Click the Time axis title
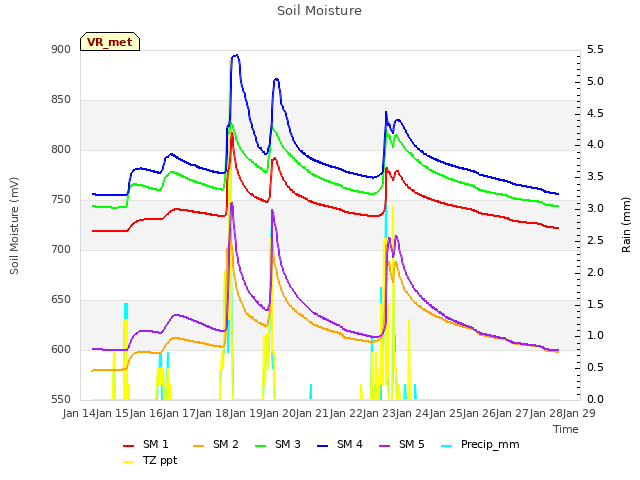 coord(566,429)
